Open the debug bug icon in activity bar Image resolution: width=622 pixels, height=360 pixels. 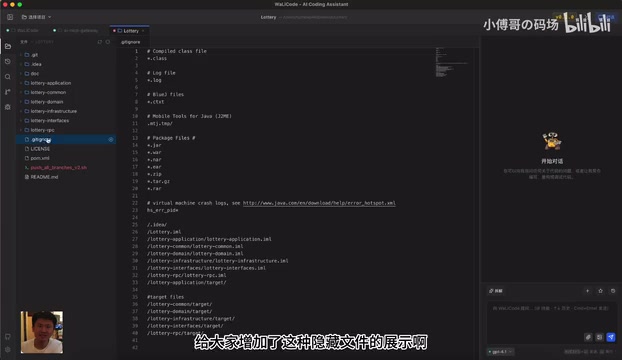coord(8,107)
